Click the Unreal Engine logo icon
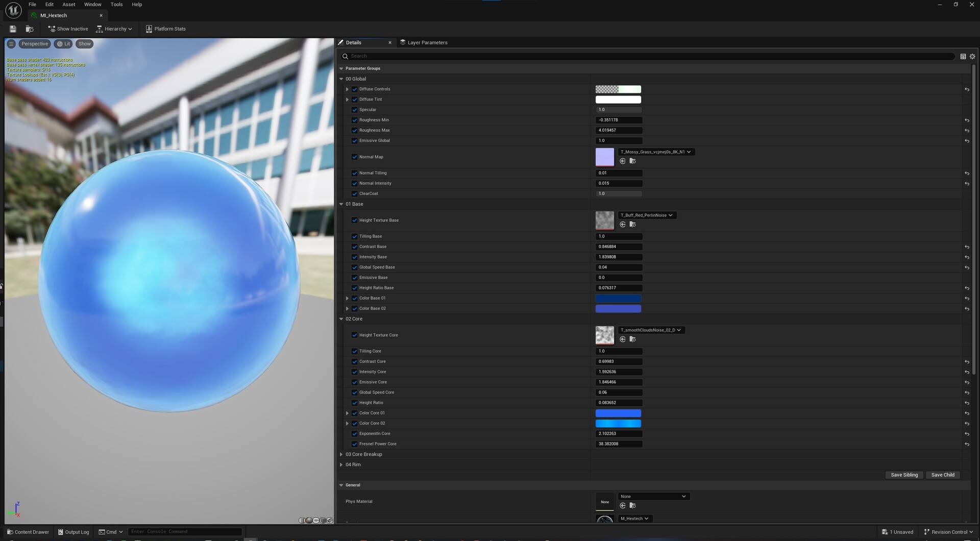This screenshot has width=980, height=541. [13, 10]
